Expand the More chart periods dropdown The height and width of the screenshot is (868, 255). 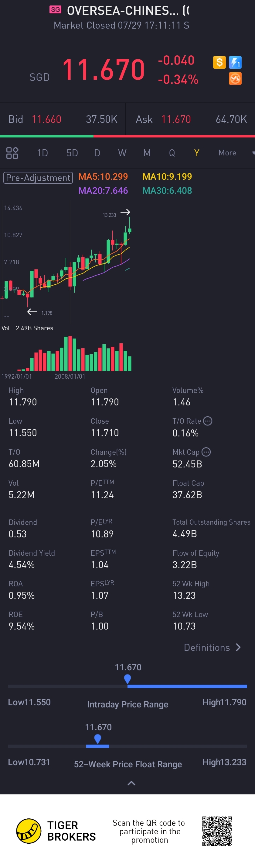pos(236,153)
